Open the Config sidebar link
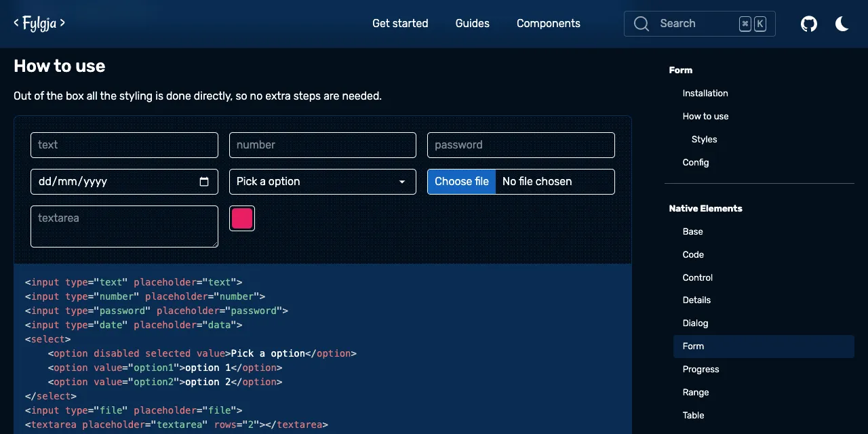 pos(696,162)
